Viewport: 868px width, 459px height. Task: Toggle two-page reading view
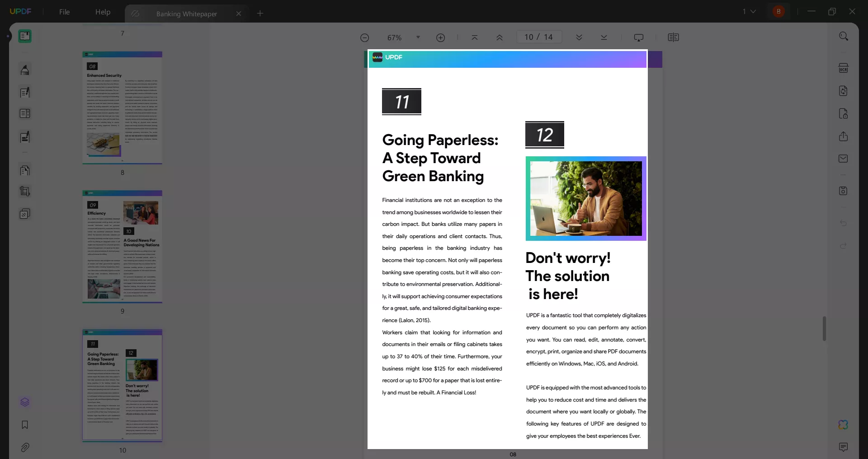pyautogui.click(x=674, y=37)
